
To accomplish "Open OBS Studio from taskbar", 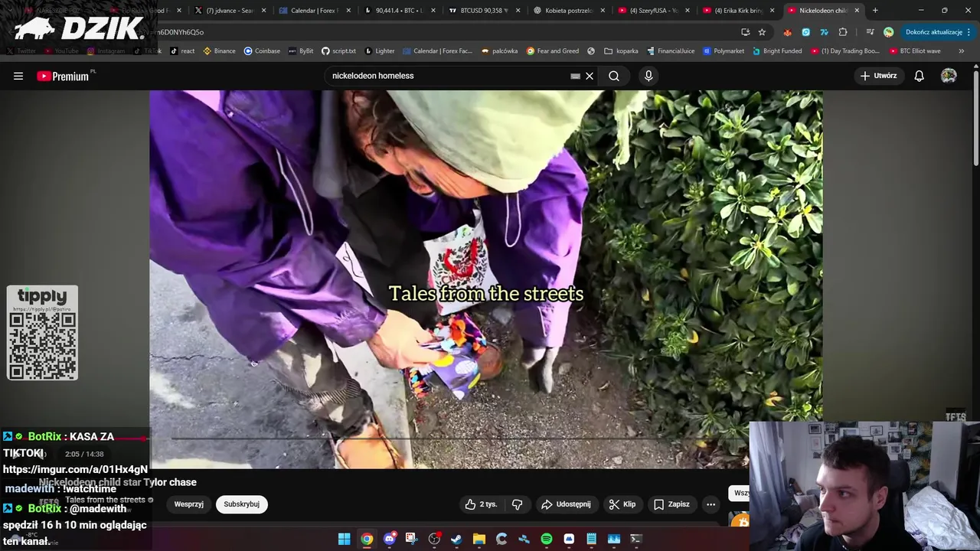I will [434, 539].
